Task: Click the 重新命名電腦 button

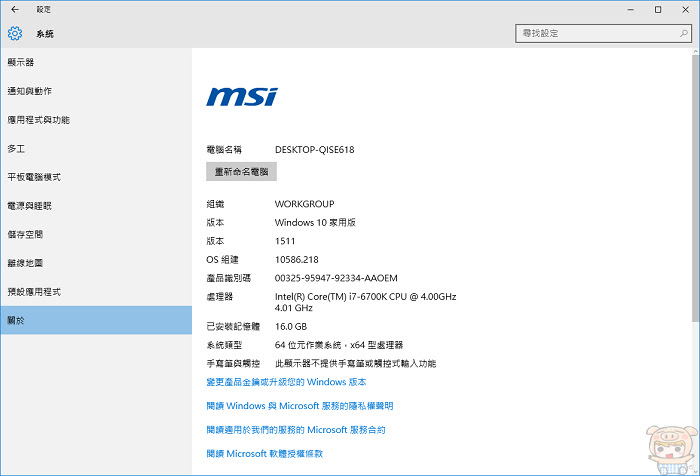Action: (242, 172)
